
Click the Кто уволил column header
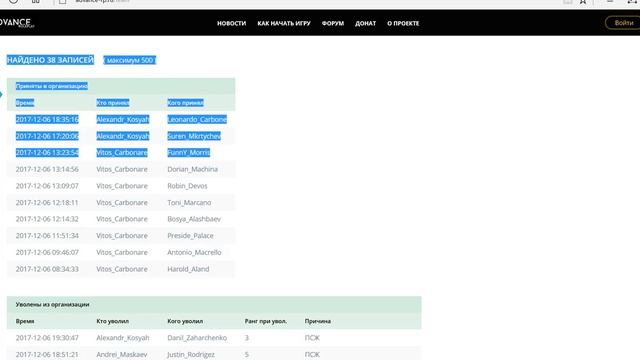[112, 321]
